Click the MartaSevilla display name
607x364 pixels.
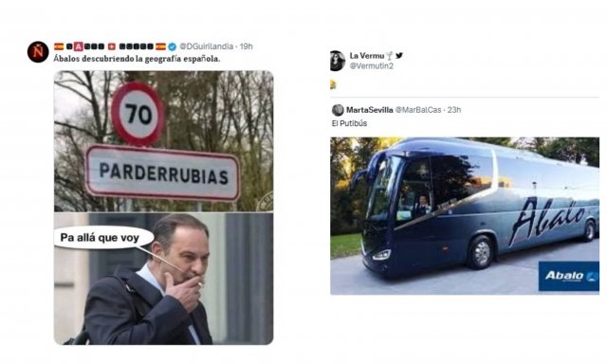point(369,110)
